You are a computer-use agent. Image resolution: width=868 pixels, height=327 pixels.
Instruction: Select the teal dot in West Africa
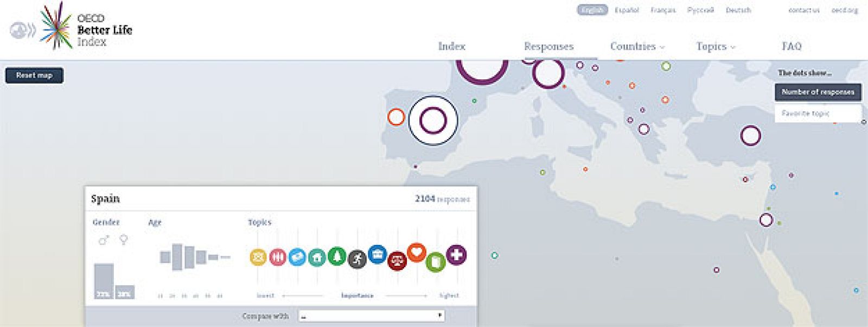point(494,255)
